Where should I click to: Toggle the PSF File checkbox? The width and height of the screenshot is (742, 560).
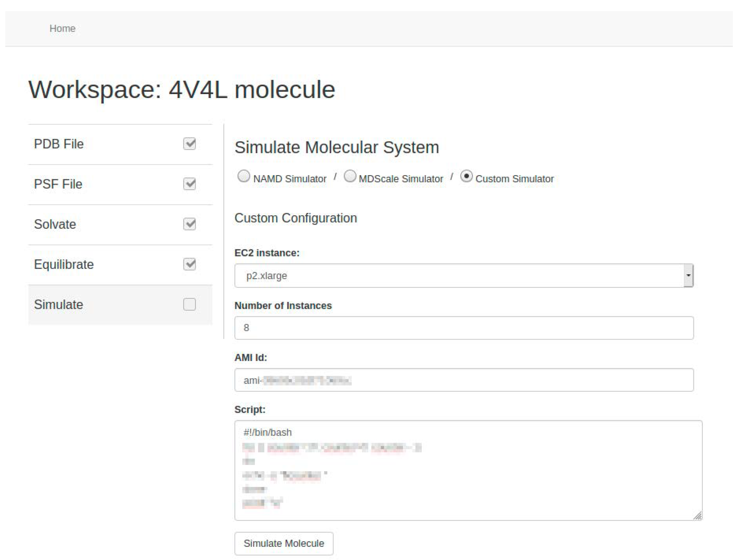coord(189,184)
